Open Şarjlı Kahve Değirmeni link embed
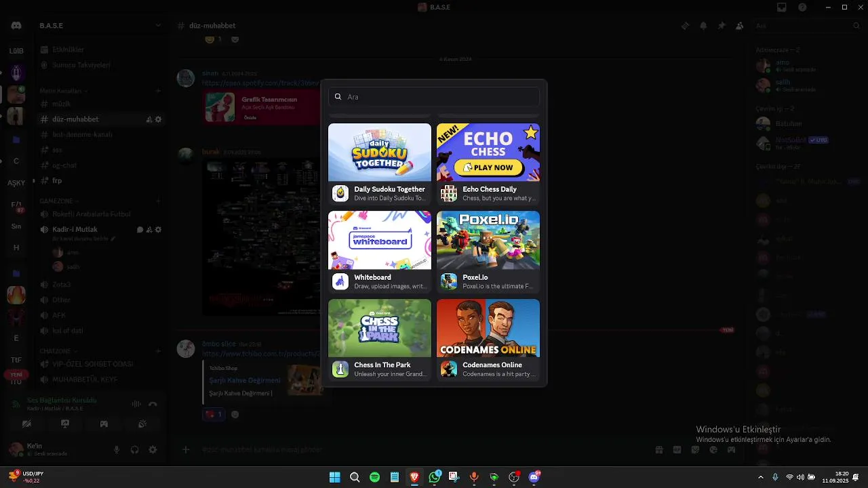 pos(244,380)
